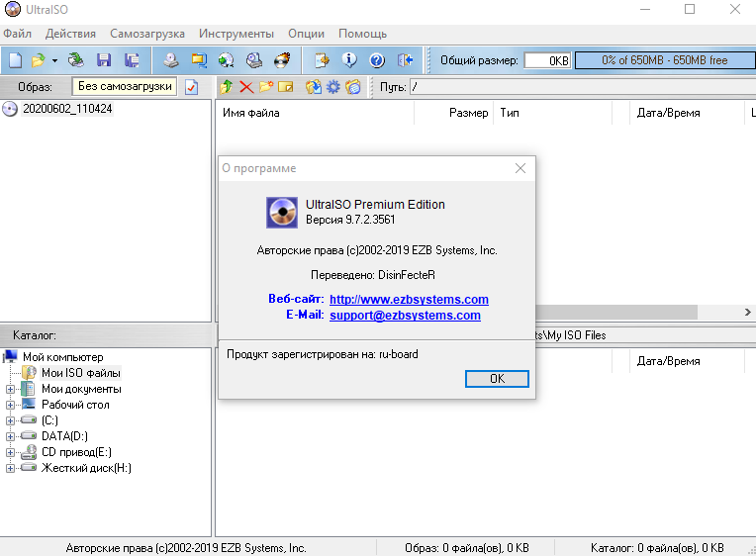The height and width of the screenshot is (556, 756).
Task: Click the Open CD/DVD icon
Action: [x=75, y=60]
